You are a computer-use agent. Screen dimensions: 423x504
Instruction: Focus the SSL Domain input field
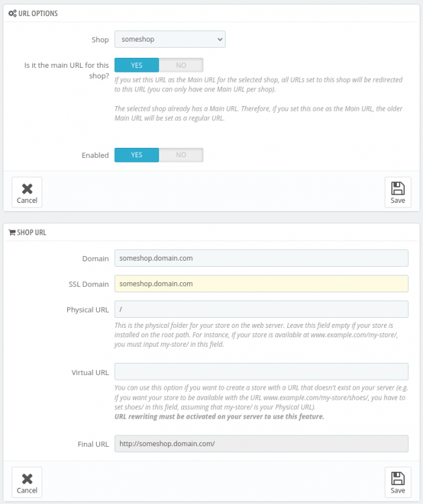pos(261,284)
